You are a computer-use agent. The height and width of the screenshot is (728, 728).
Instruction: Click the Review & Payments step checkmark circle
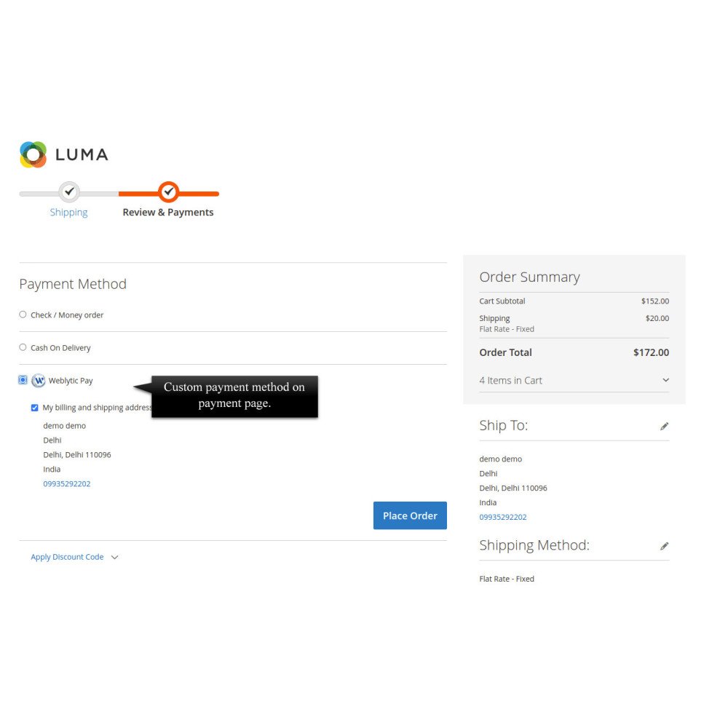pyautogui.click(x=169, y=191)
